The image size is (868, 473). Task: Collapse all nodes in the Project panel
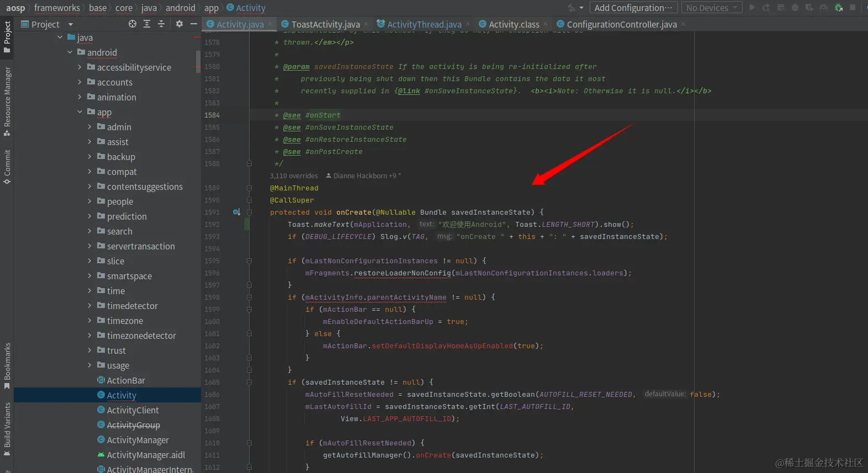click(x=161, y=24)
